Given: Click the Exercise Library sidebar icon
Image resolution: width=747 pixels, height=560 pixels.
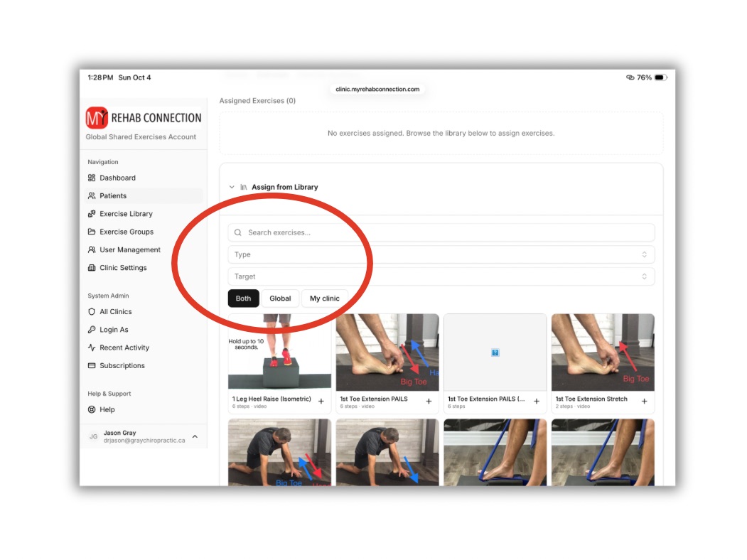Looking at the screenshot, I should (92, 214).
